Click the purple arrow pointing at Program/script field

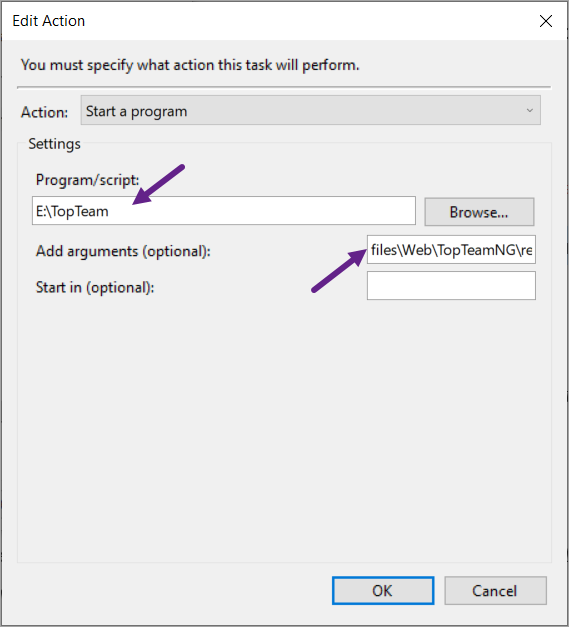point(158,184)
